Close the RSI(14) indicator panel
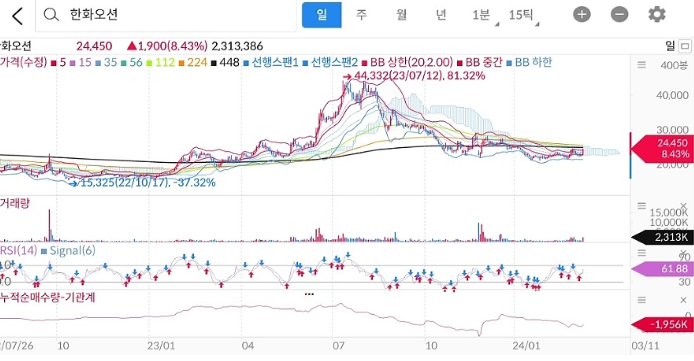The height and width of the screenshot is (361, 694). (682, 253)
